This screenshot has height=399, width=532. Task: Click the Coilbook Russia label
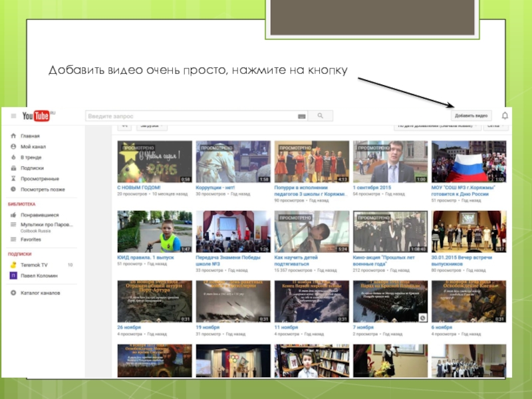coord(36,231)
